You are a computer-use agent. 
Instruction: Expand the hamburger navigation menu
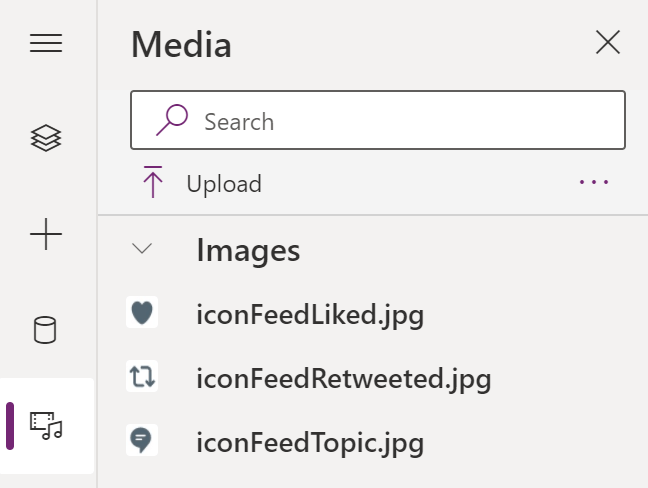click(46, 43)
